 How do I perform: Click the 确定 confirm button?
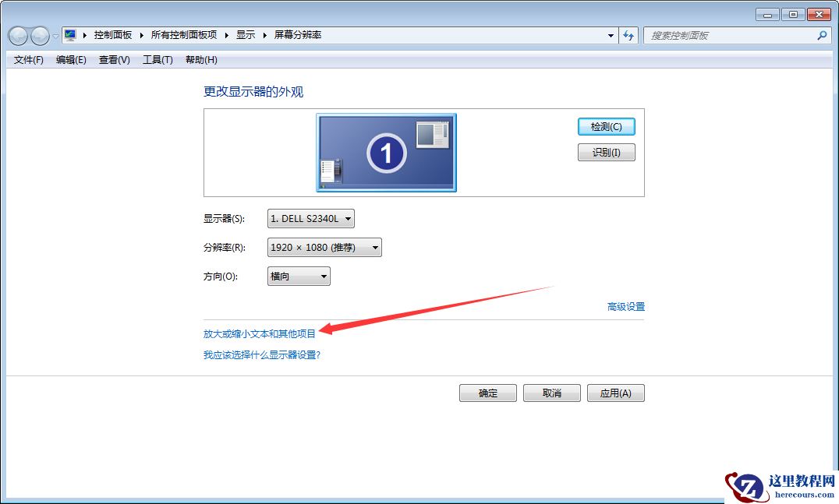tap(487, 393)
